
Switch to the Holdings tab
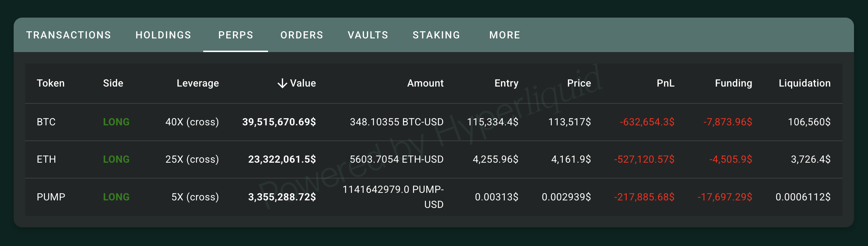coord(163,35)
